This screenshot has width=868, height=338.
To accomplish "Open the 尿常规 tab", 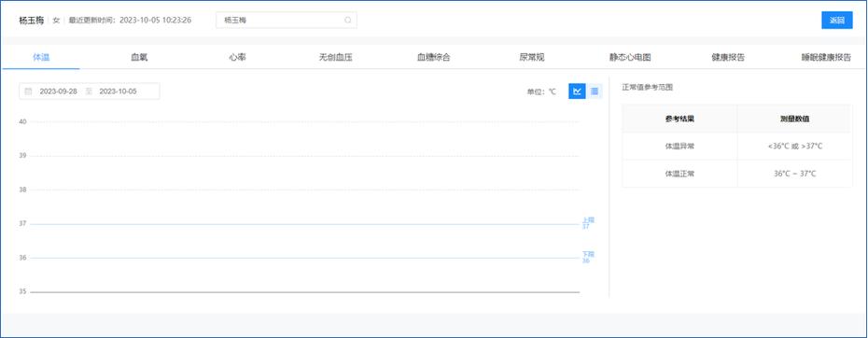I will [x=531, y=57].
